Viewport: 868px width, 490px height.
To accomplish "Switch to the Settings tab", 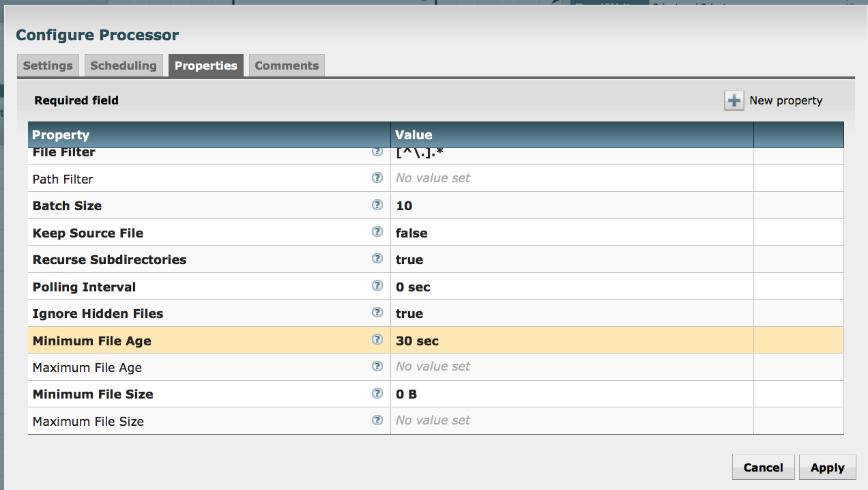I will 48,65.
